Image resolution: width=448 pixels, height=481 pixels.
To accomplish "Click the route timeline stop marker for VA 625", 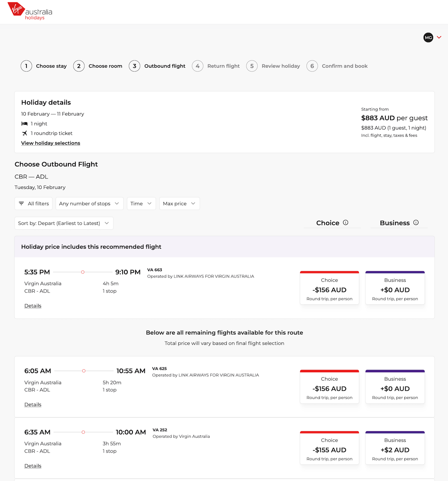I will click(84, 371).
